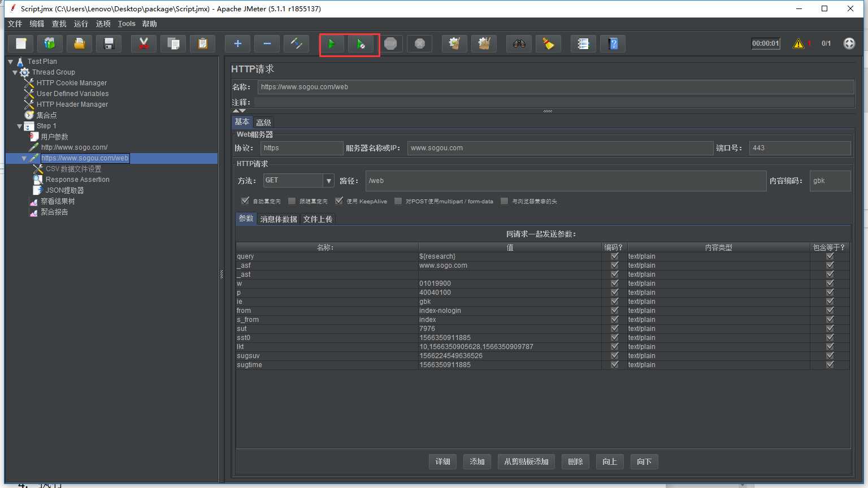Select the http://www.sogo.com/ sampler
This screenshot has width=868, height=488.
(74, 147)
